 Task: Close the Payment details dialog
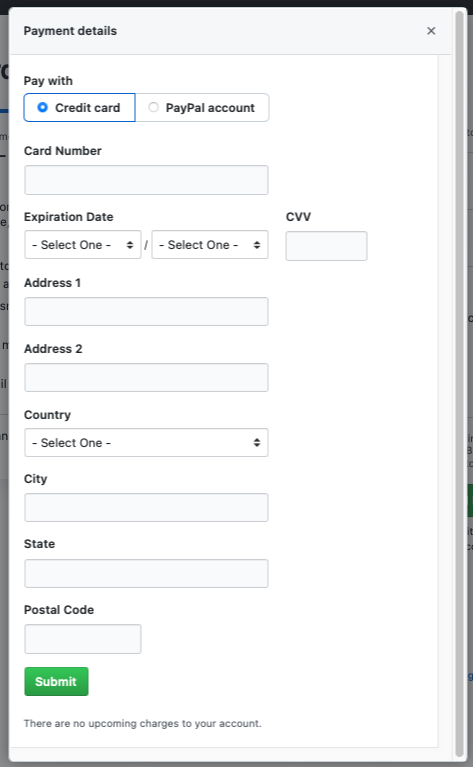pyautogui.click(x=431, y=31)
